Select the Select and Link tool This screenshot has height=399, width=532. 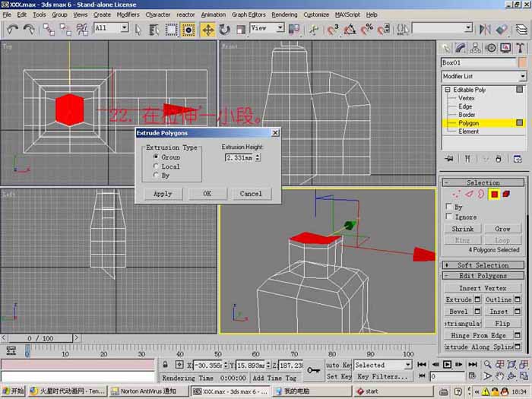point(49,30)
